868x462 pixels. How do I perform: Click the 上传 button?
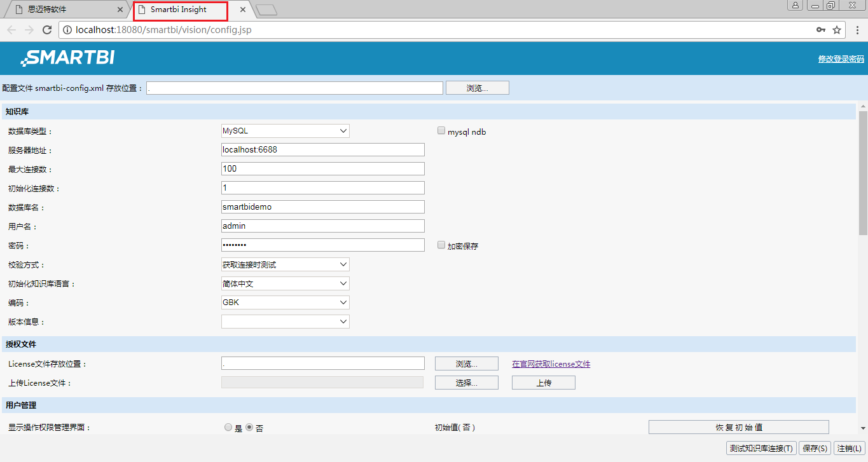[x=544, y=383]
